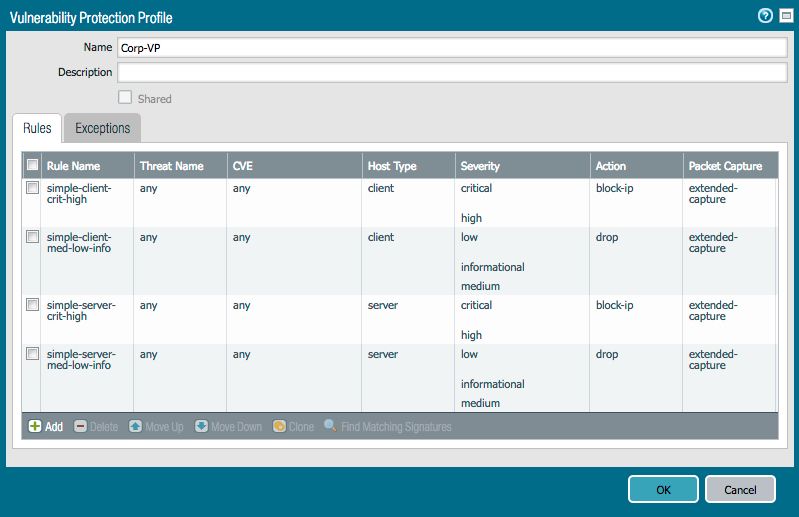
Task: Switch to the Exceptions tab
Action: click(x=102, y=128)
